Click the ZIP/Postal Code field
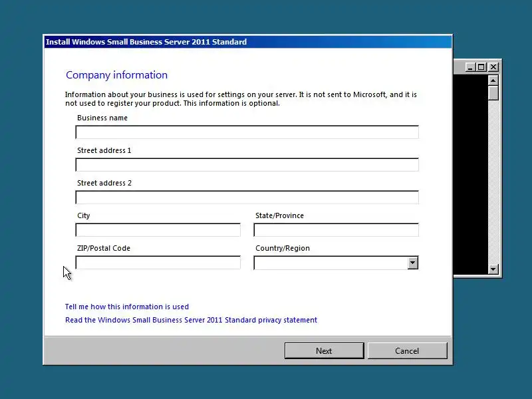Viewport: 532px width, 399px height. point(158,262)
